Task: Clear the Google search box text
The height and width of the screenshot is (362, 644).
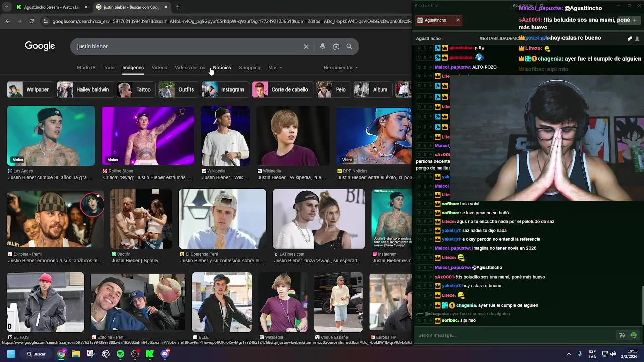Action: pos(306,46)
